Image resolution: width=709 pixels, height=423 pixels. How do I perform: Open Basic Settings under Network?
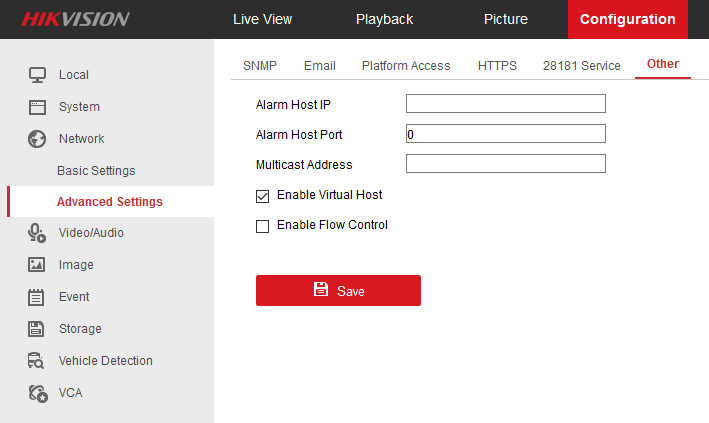[96, 171]
